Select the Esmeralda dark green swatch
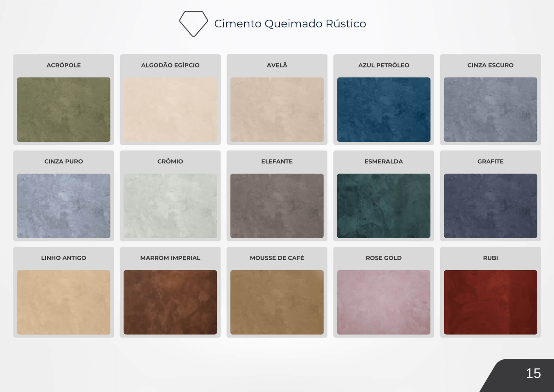 click(384, 206)
